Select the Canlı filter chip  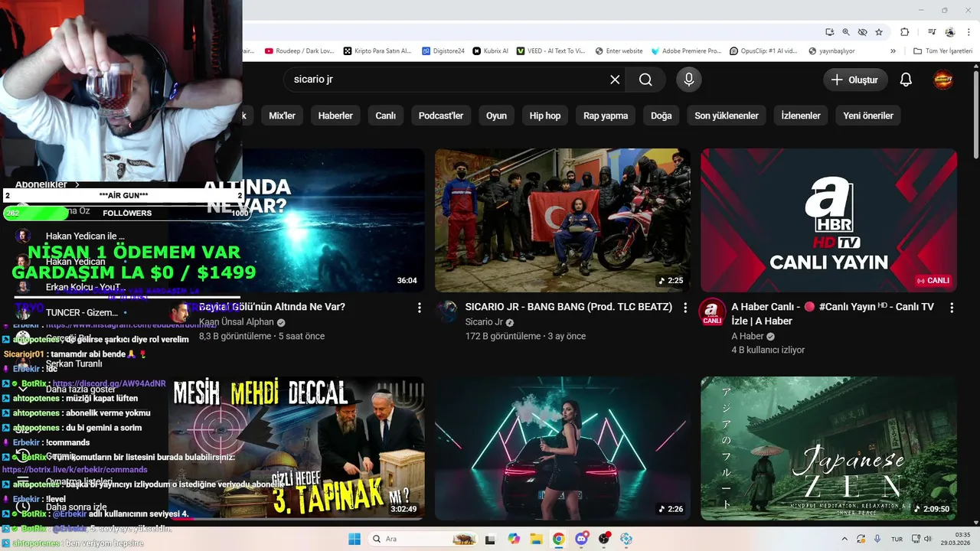pyautogui.click(x=386, y=116)
